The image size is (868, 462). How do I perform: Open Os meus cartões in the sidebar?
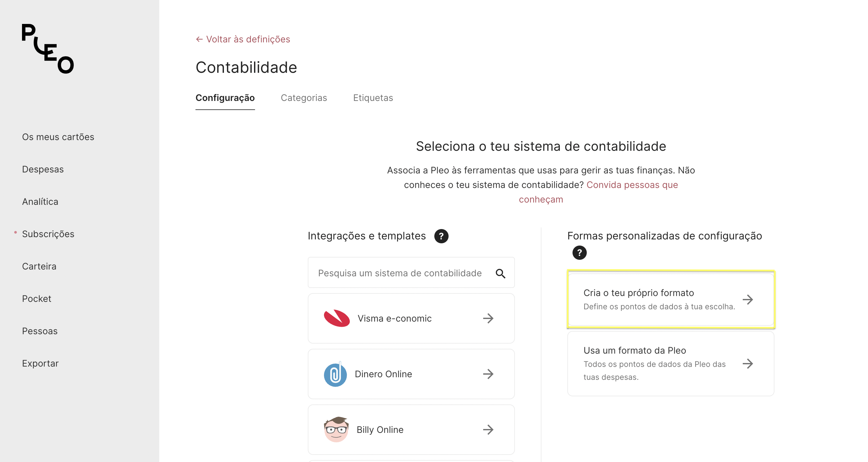tap(58, 137)
